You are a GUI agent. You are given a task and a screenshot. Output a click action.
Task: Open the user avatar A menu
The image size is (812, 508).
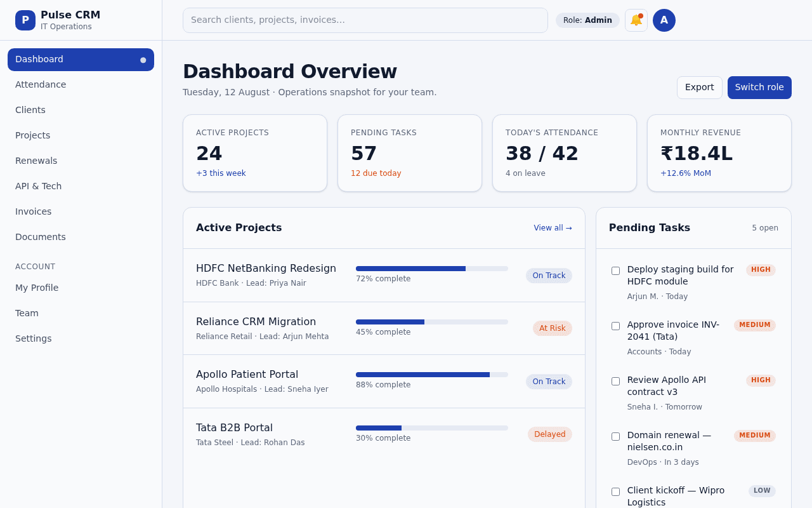pos(664,20)
